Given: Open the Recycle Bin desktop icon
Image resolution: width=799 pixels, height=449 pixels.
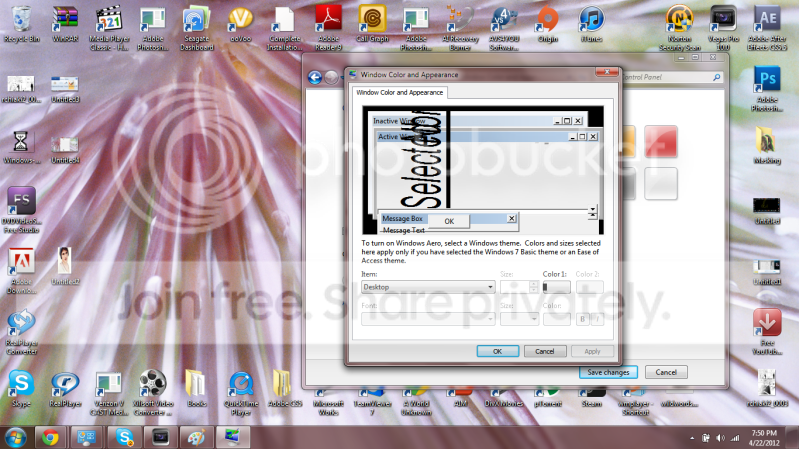Looking at the screenshot, I should tap(21, 24).
